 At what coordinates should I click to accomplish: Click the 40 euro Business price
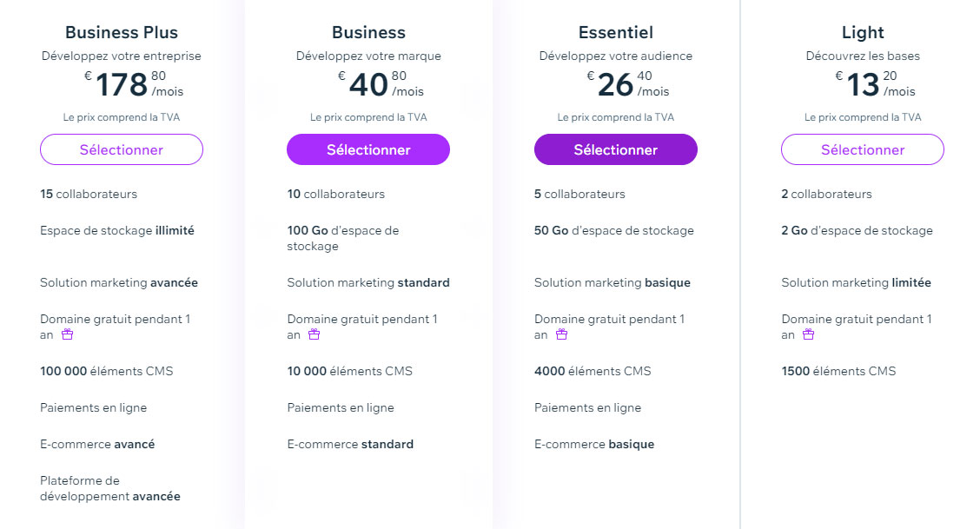coord(381,84)
